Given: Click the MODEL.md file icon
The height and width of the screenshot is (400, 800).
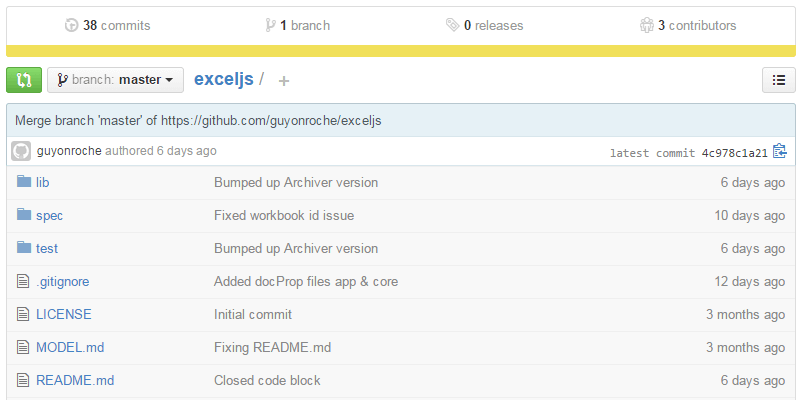Looking at the screenshot, I should pos(24,347).
